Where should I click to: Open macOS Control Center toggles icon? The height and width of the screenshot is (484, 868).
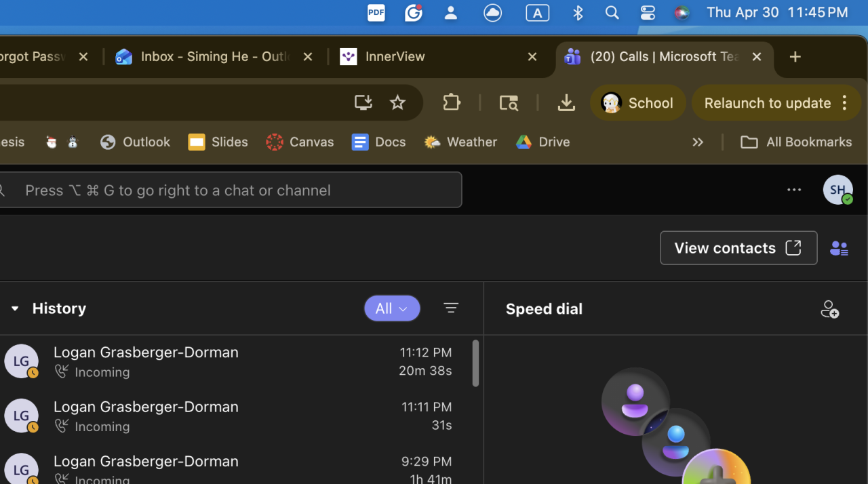tap(648, 13)
